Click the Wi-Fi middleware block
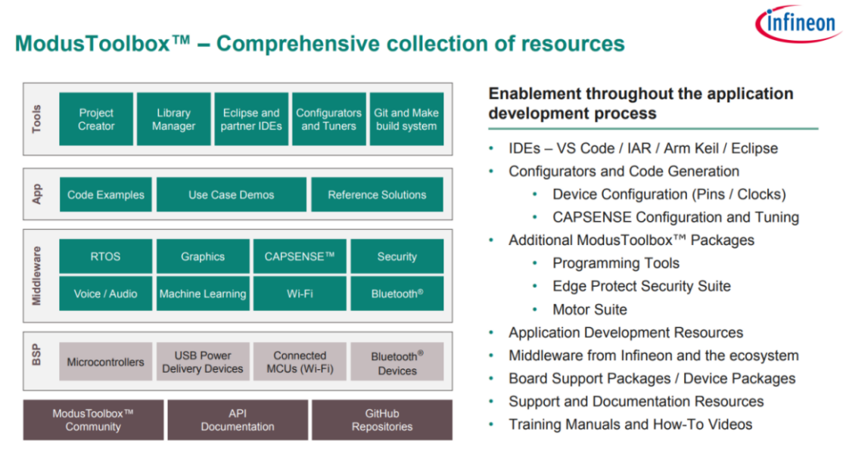This screenshot has width=868, height=450. click(300, 293)
